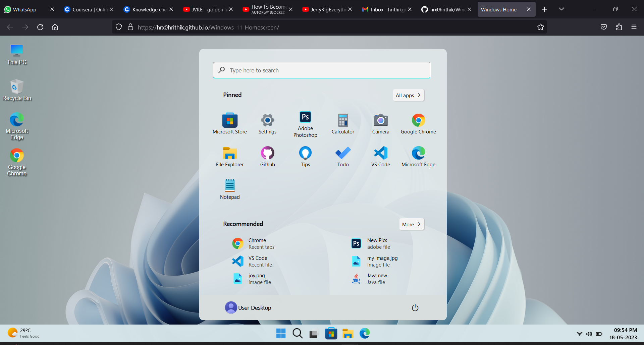
Task: Go to the browser home page
Action: [x=55, y=27]
